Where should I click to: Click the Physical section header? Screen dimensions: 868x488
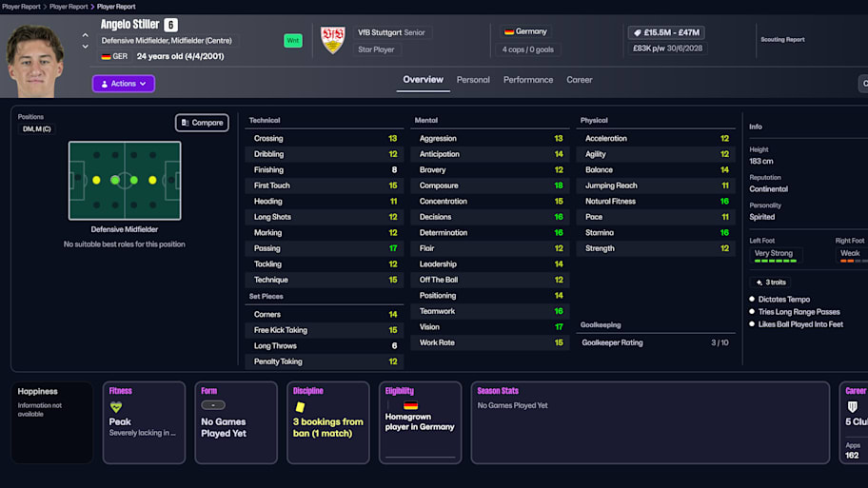point(594,120)
